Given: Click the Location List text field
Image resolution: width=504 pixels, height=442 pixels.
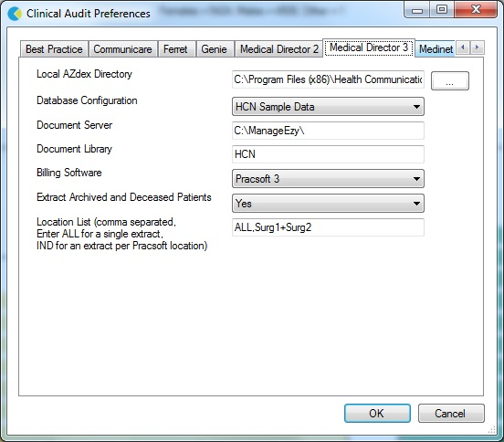Looking at the screenshot, I should pos(328,227).
